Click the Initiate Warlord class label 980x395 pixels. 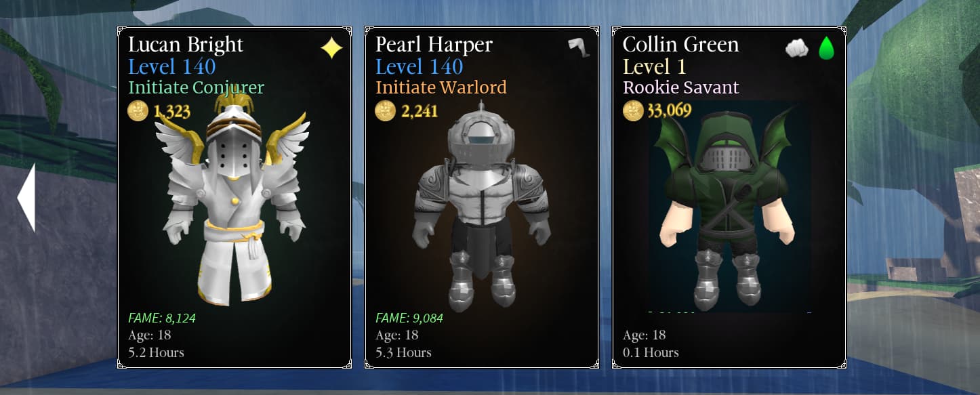(x=441, y=88)
